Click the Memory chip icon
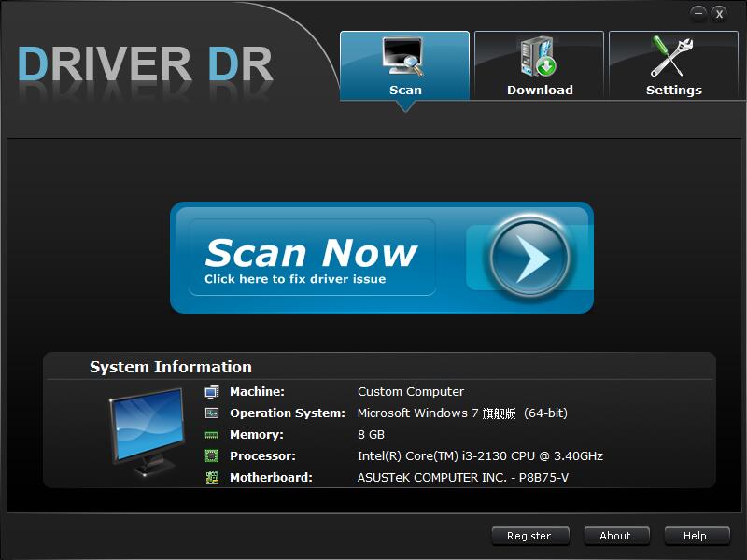747x560 pixels. click(x=212, y=435)
